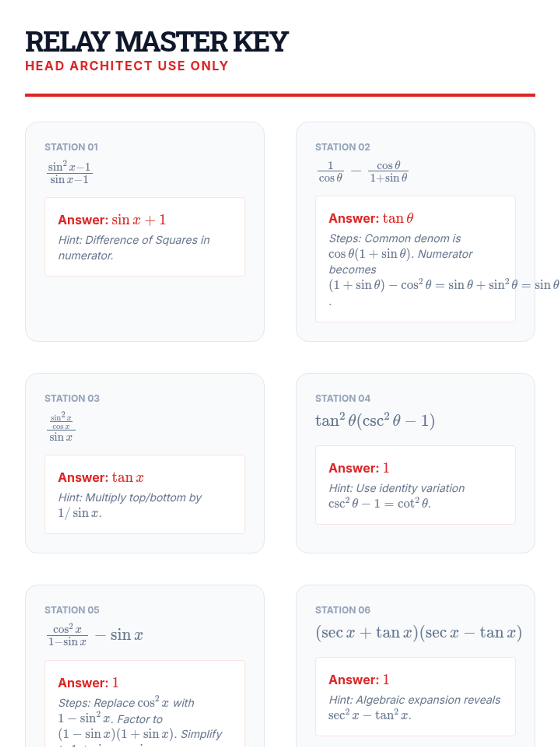Image resolution: width=560 pixels, height=747 pixels.
Task: Select the HEAD ARCHITECT USE ONLY subtitle
Action: 127,66
